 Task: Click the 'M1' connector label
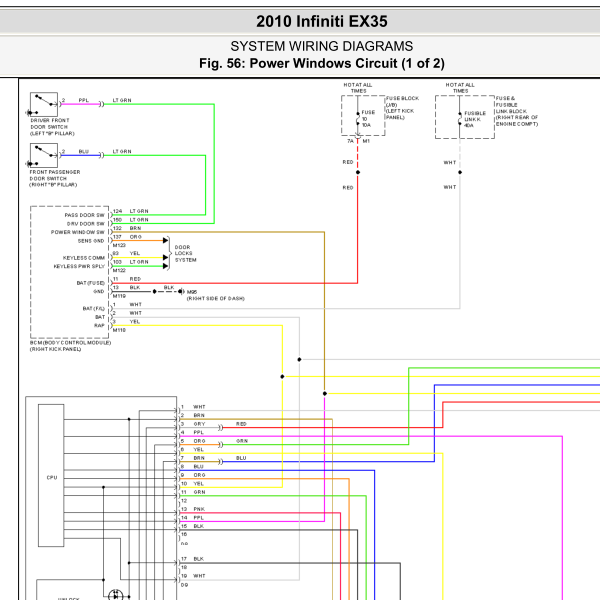point(366,141)
